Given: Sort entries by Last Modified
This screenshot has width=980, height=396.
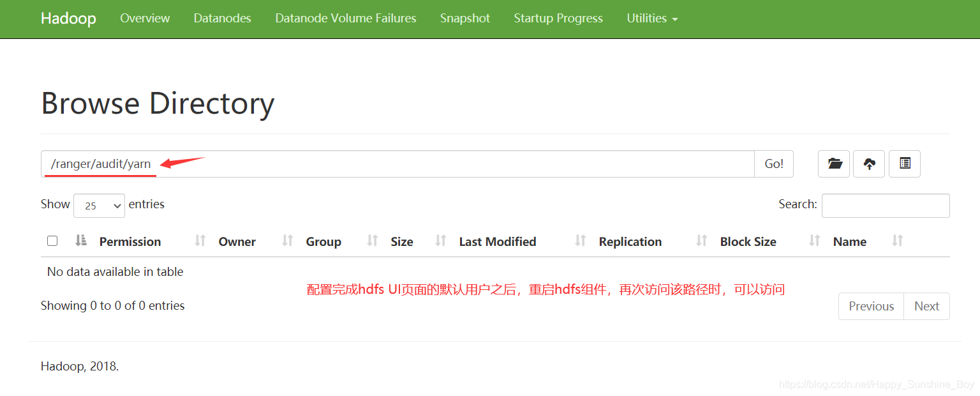Looking at the screenshot, I should pos(497,241).
